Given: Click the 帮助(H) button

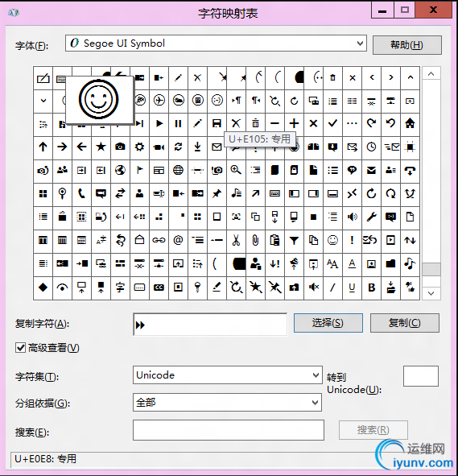Looking at the screenshot, I should click(406, 45).
